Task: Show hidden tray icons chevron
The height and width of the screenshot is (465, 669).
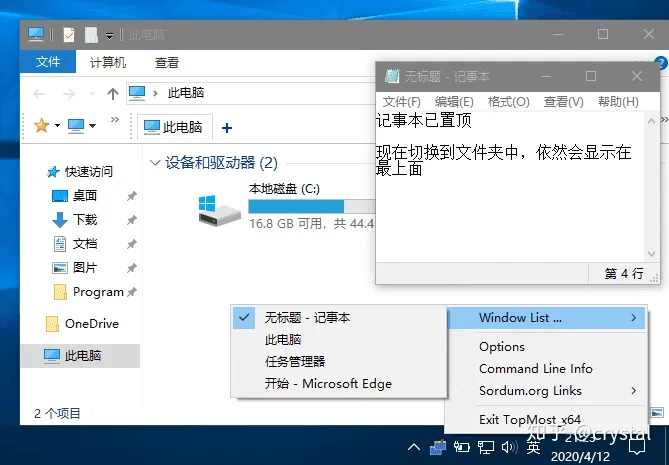Action: pyautogui.click(x=413, y=447)
